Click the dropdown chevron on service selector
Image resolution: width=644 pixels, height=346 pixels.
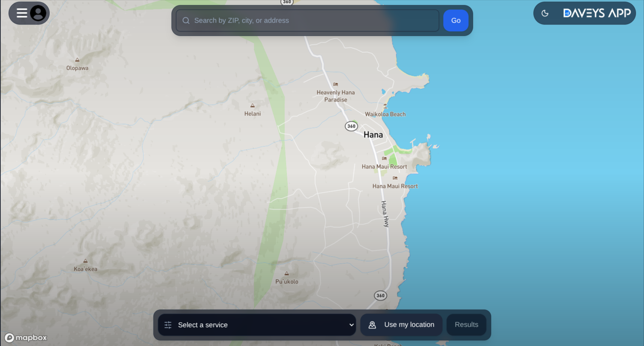point(351,325)
